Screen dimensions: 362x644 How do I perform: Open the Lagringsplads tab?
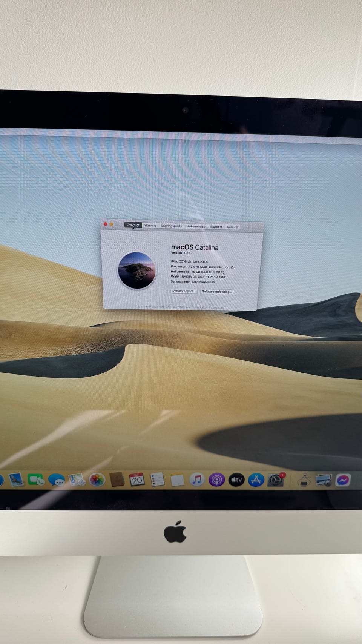pos(172,226)
